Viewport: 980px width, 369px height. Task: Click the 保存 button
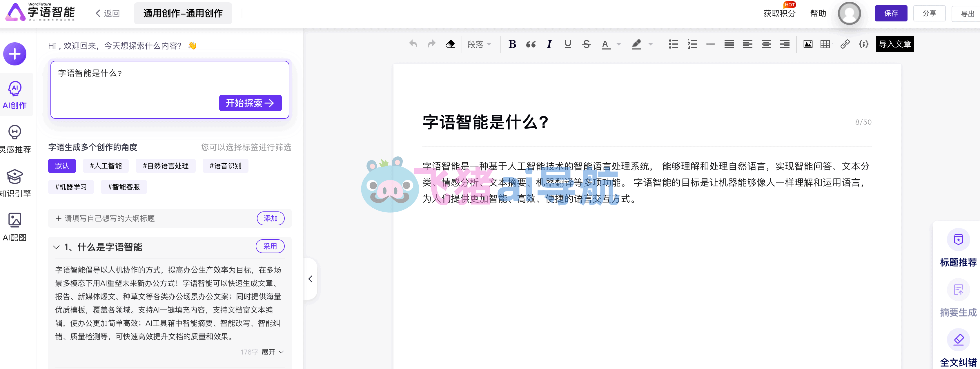point(891,13)
